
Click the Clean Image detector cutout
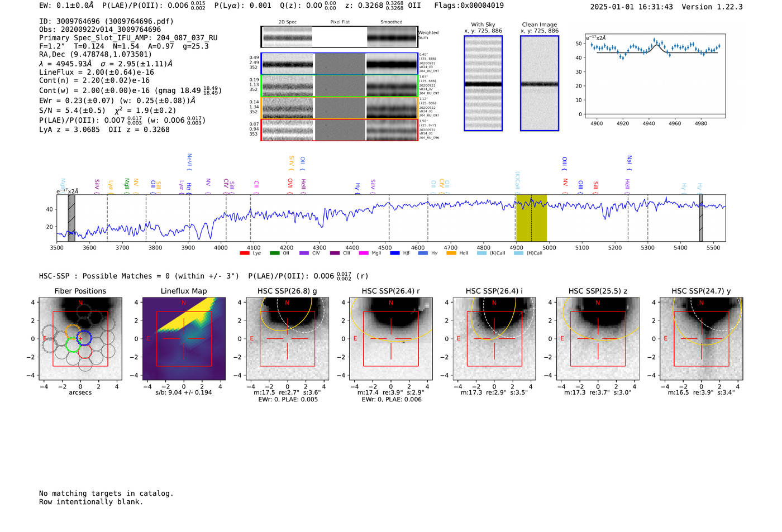pyautogui.click(x=540, y=83)
